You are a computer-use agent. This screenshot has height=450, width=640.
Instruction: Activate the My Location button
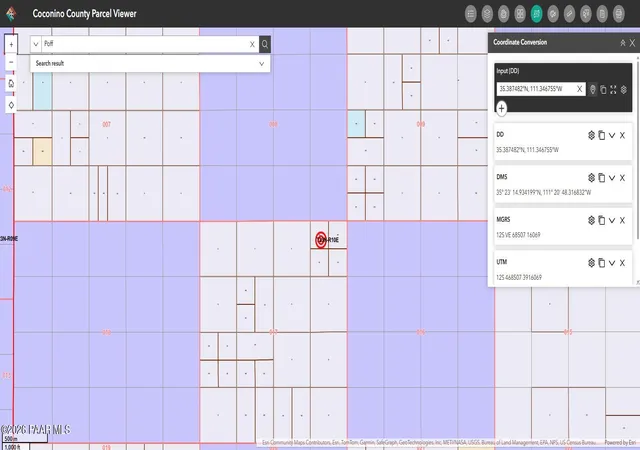pos(11,105)
